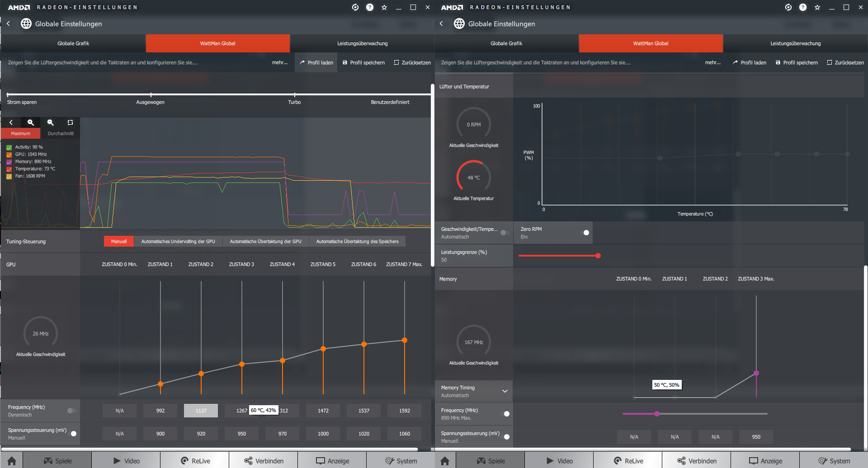Click Zurücksetzen in left window
The width and height of the screenshot is (868, 468).
(412, 63)
